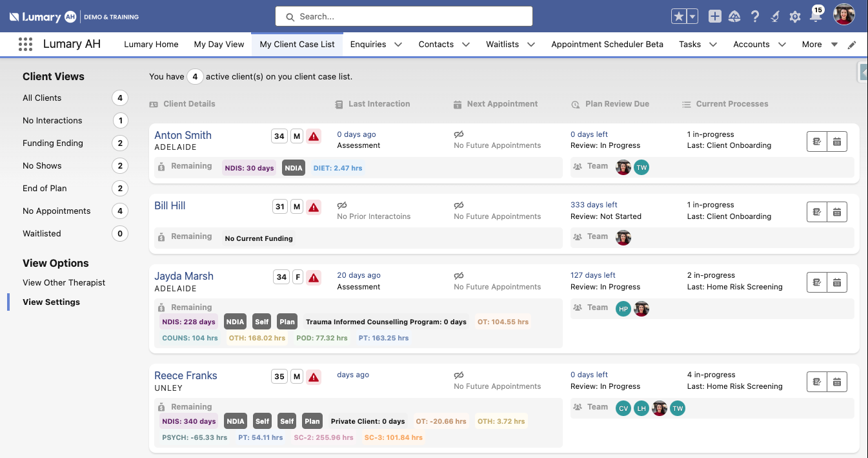Image resolution: width=868 pixels, height=458 pixels.
Task: Expand the Enquiries navigation dropdown
Action: pos(398,44)
